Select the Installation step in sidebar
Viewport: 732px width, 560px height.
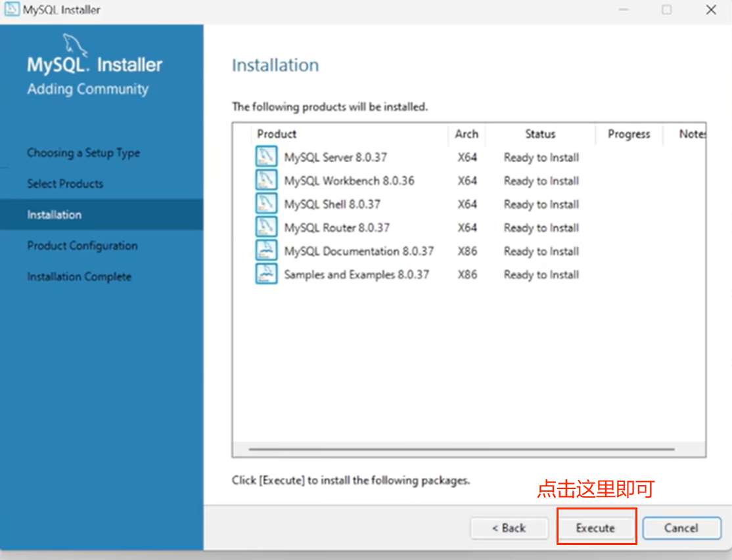tap(101, 215)
